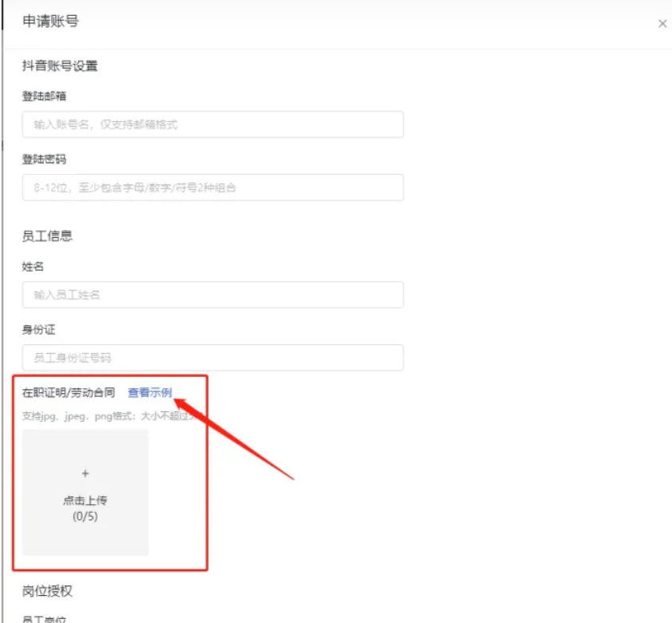Viewport: 672px width, 623px height.
Task: Click the 岗位授权 section heading
Action: pyautogui.click(x=47, y=591)
